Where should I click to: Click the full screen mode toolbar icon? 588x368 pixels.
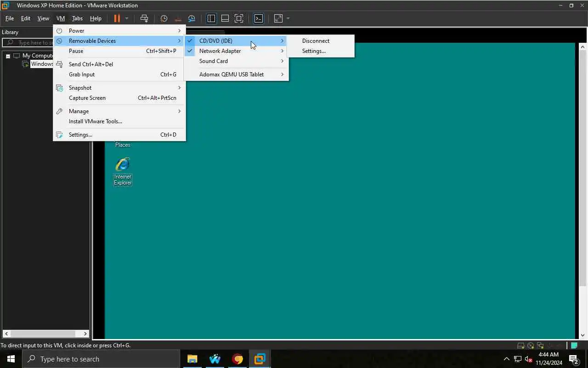[x=239, y=18]
